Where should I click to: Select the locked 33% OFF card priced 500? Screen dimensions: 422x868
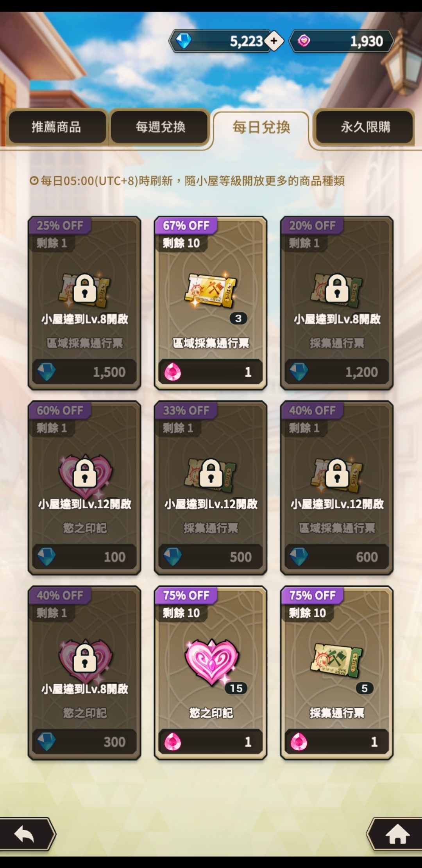(211, 488)
